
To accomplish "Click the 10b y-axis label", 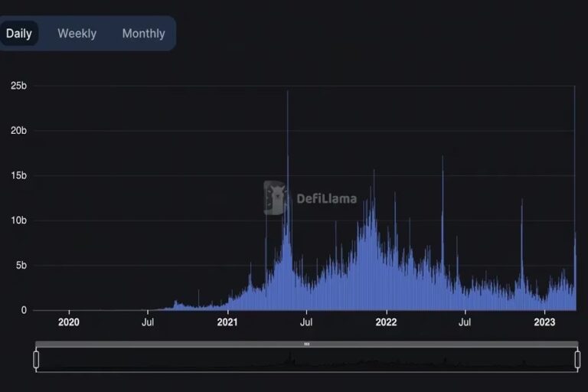I will point(18,220).
